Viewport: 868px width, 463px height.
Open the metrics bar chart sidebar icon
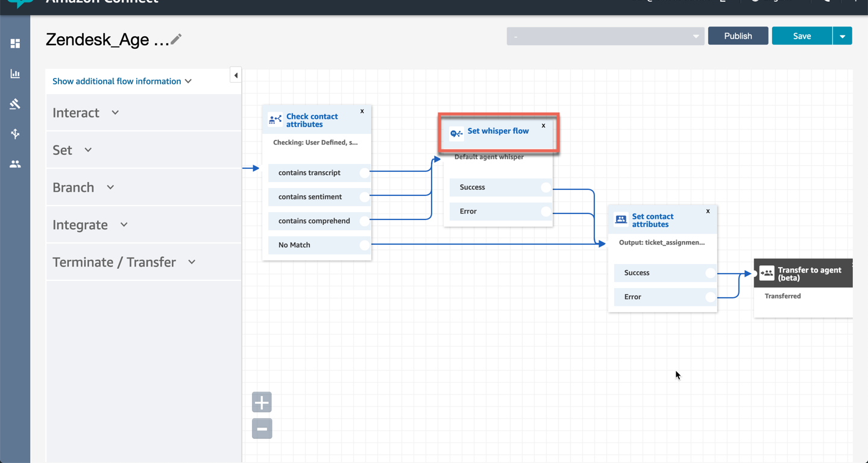(x=15, y=74)
